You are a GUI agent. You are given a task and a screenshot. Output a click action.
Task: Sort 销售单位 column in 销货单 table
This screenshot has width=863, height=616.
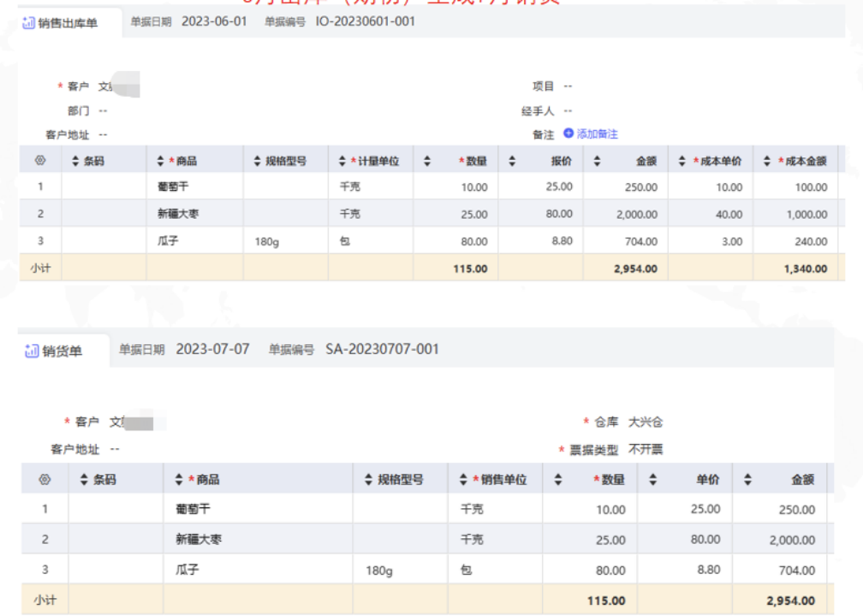463,480
